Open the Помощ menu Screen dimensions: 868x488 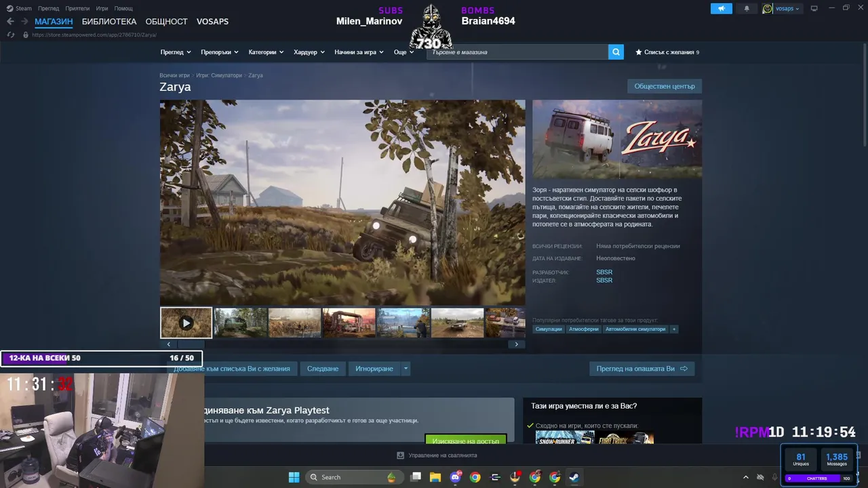click(x=123, y=8)
